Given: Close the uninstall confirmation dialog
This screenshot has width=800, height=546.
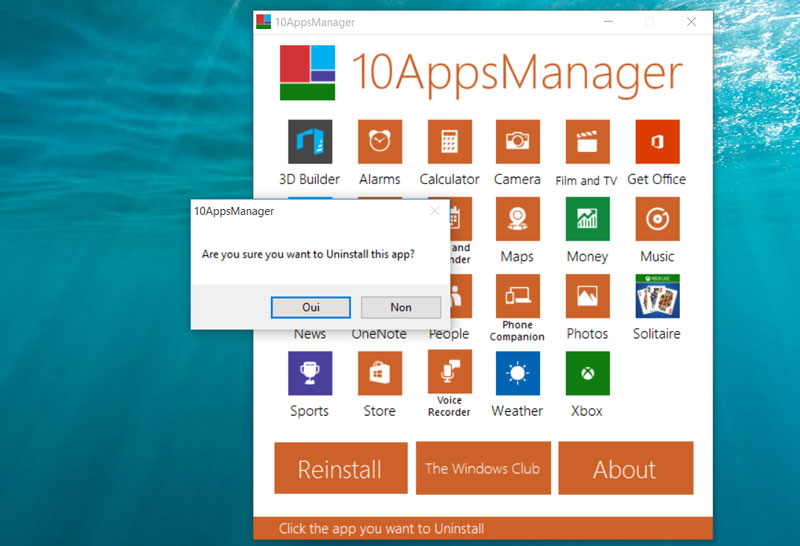Looking at the screenshot, I should (435, 211).
